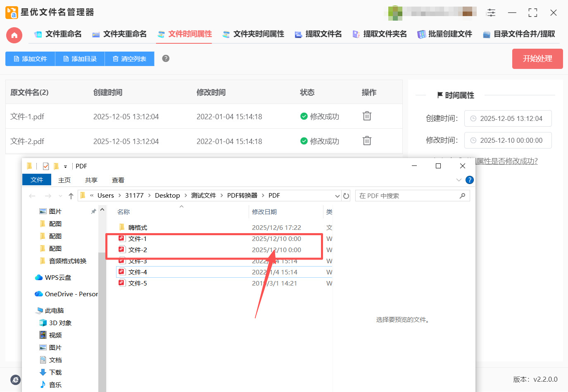The height and width of the screenshot is (392, 568).
Task: Open the address bar dropdown arrow
Action: tap(337, 196)
